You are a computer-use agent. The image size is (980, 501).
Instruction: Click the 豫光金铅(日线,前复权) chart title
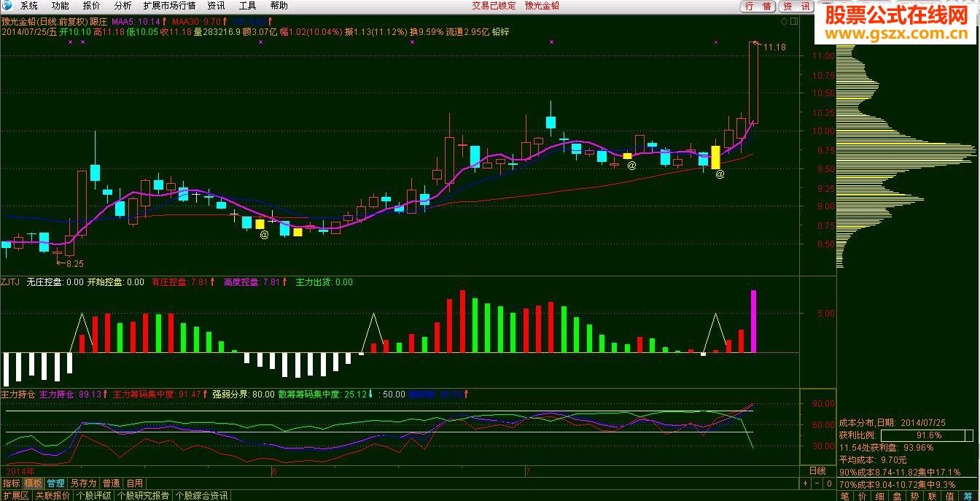pyautogui.click(x=45, y=22)
